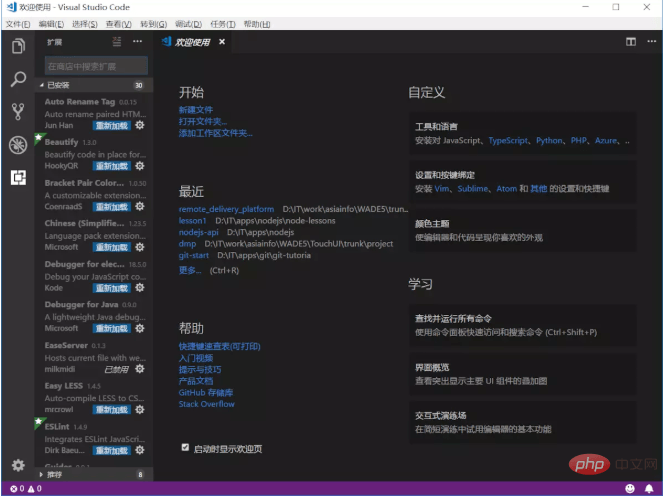
Task: Click 打开文件夹 link
Action: 203,122
